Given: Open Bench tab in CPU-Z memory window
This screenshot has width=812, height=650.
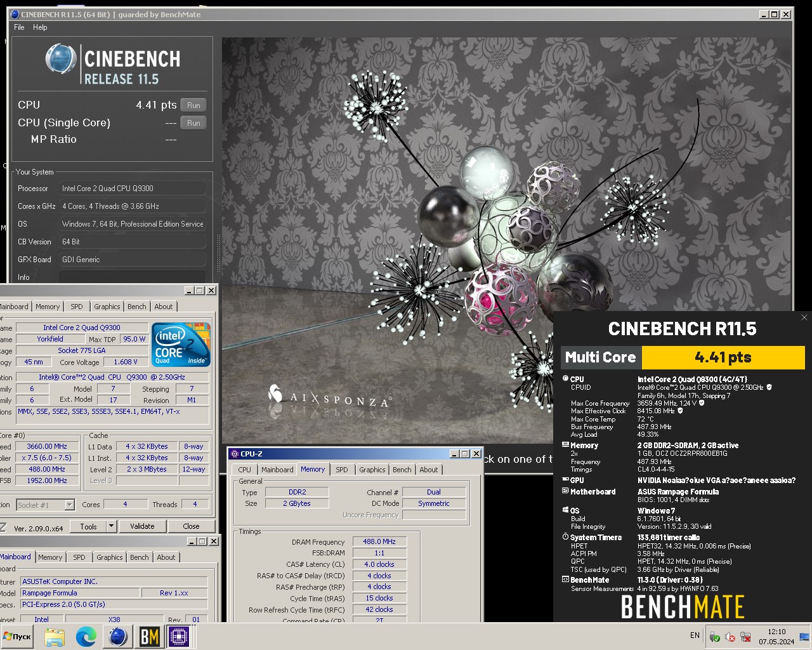Looking at the screenshot, I should point(402,470).
